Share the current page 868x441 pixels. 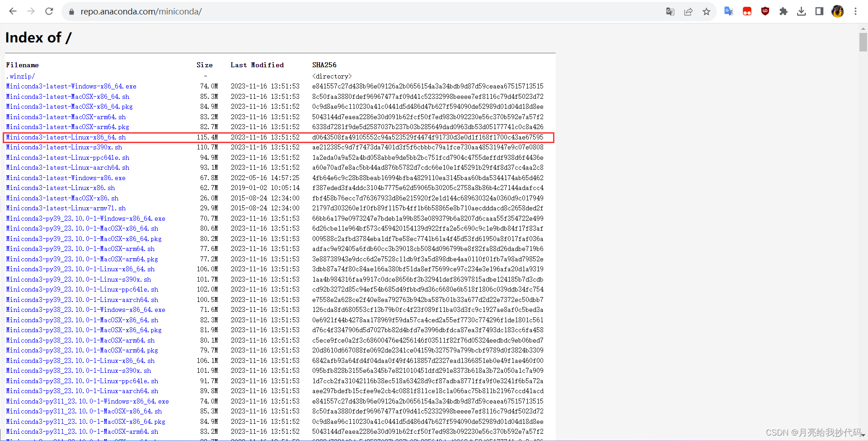pyautogui.click(x=688, y=11)
